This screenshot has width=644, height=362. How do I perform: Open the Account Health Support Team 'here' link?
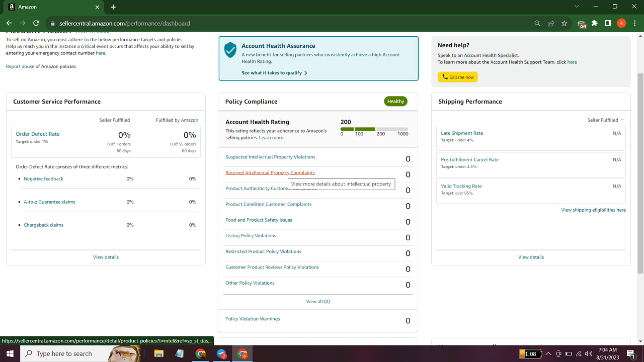[x=572, y=62]
